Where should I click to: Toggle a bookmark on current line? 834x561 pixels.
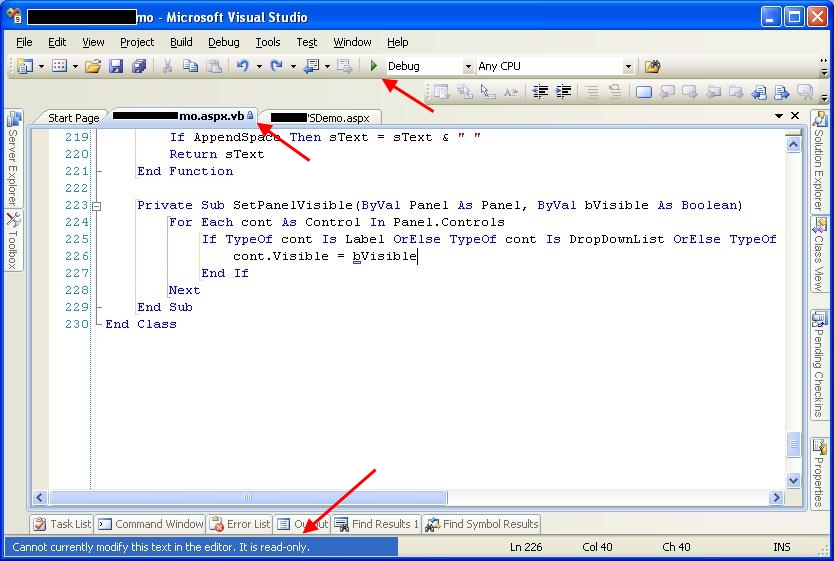click(644, 92)
